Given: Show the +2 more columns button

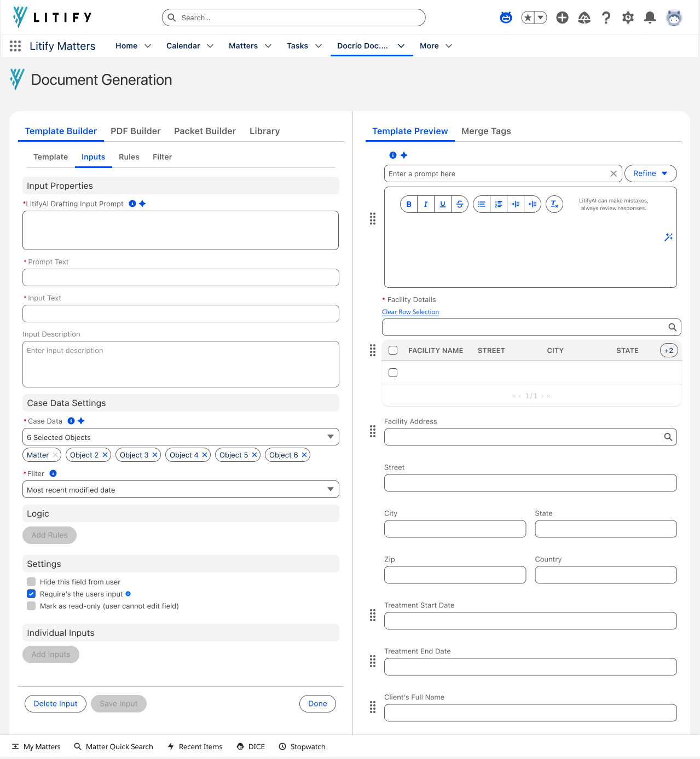Looking at the screenshot, I should pos(669,350).
